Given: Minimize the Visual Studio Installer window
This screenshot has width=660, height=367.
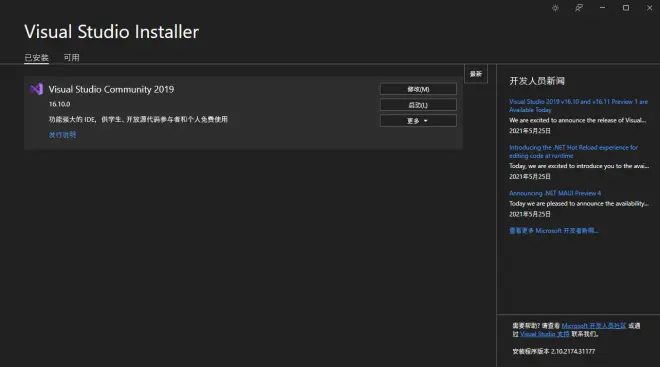Looking at the screenshot, I should [x=602, y=8].
